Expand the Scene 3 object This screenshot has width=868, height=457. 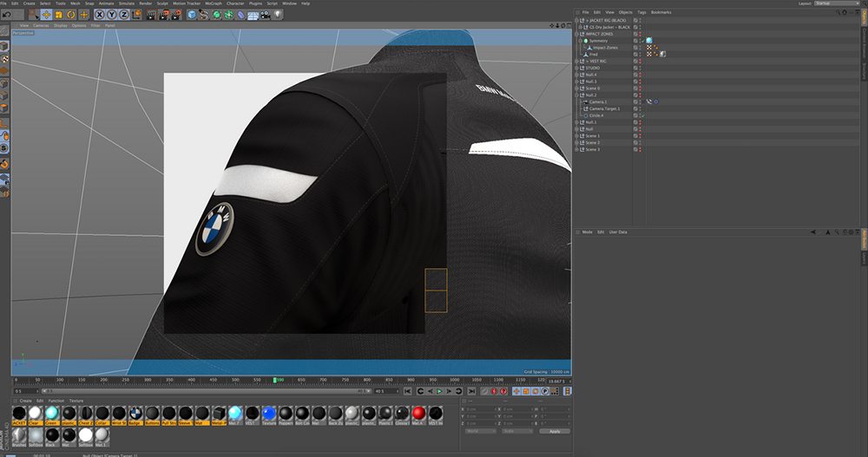577,149
